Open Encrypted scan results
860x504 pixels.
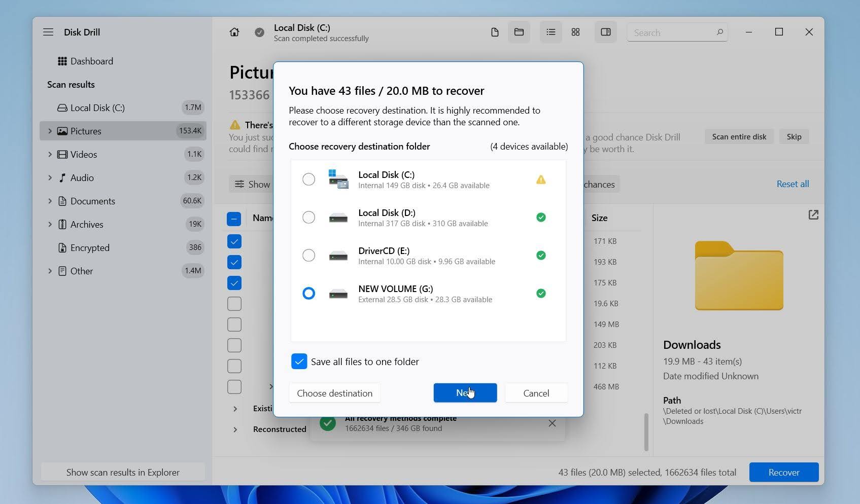pos(123,247)
